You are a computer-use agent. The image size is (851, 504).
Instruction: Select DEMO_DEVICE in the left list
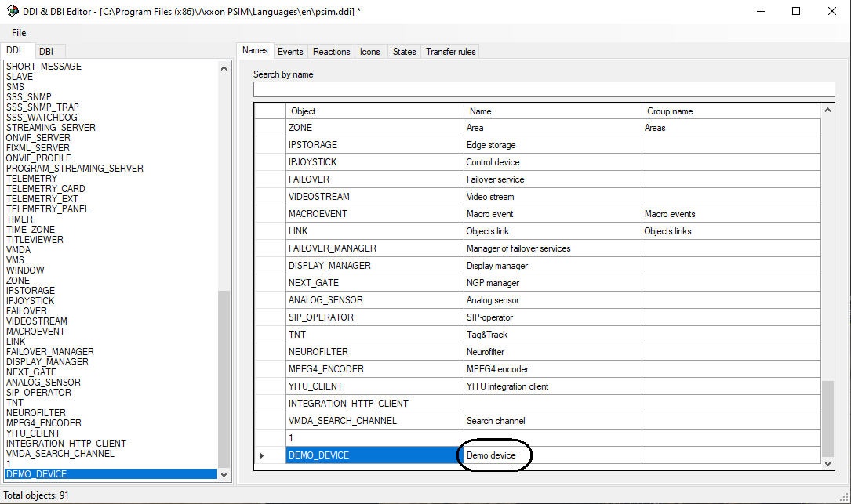36,474
